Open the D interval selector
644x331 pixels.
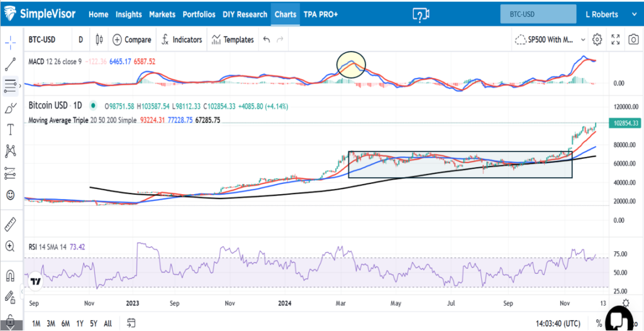[x=80, y=40]
